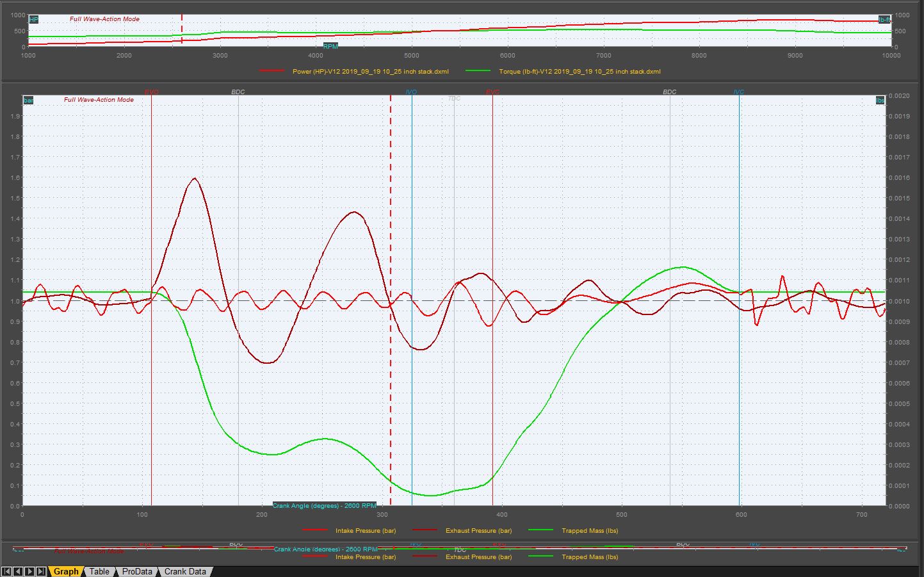This screenshot has width=924, height=577.
Task: Open the ProData tab
Action: [137, 571]
